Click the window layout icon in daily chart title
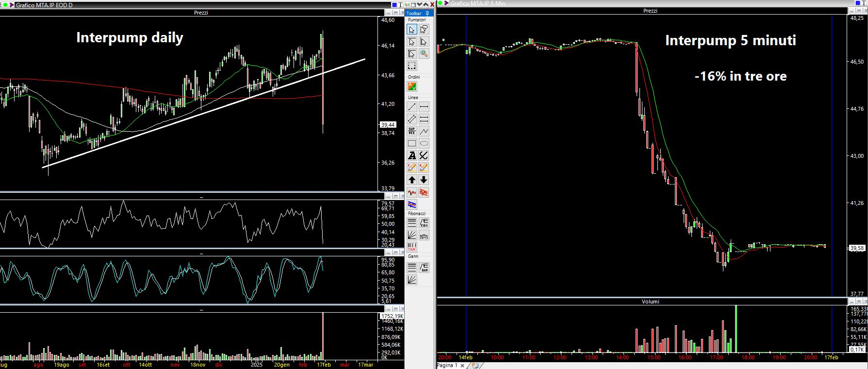868x369 pixels. [413, 4]
